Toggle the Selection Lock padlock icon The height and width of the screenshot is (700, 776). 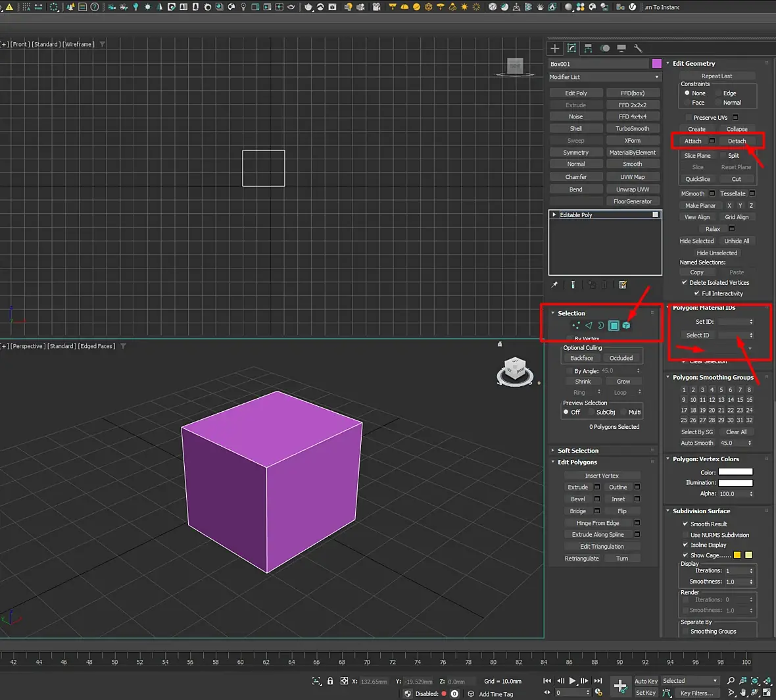tap(330, 681)
